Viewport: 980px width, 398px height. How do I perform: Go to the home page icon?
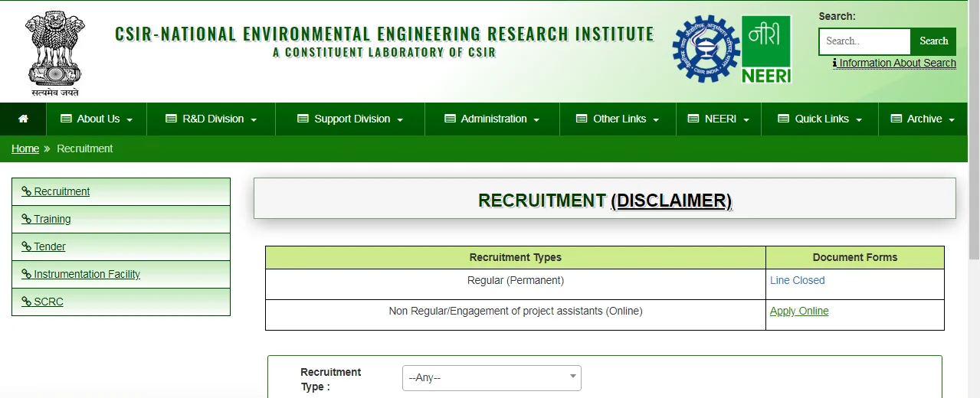(23, 119)
